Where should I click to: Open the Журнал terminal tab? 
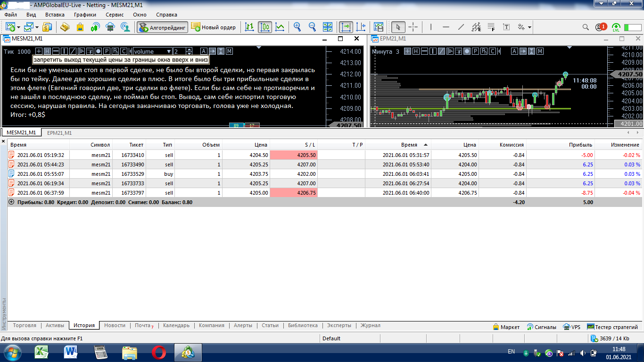[x=370, y=325]
